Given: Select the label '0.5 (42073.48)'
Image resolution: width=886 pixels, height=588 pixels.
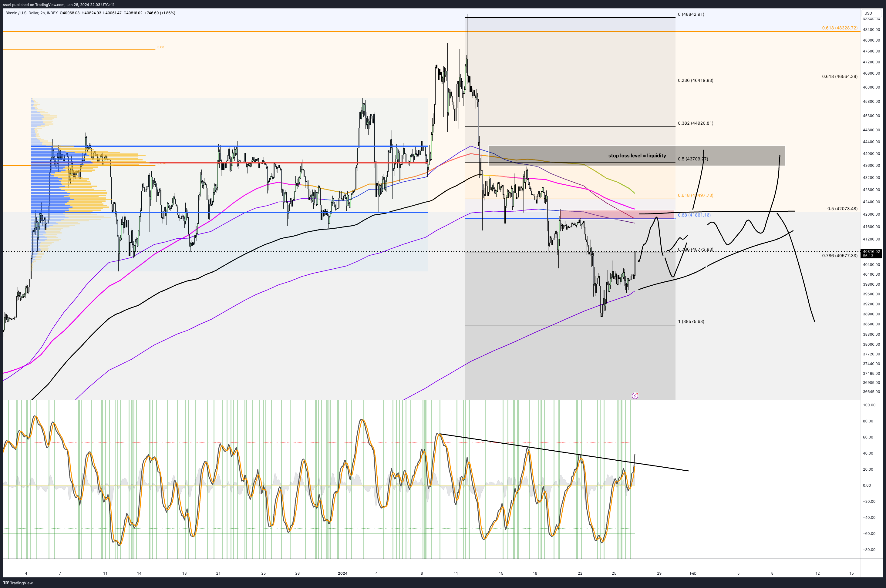Looking at the screenshot, I should [x=842, y=209].
